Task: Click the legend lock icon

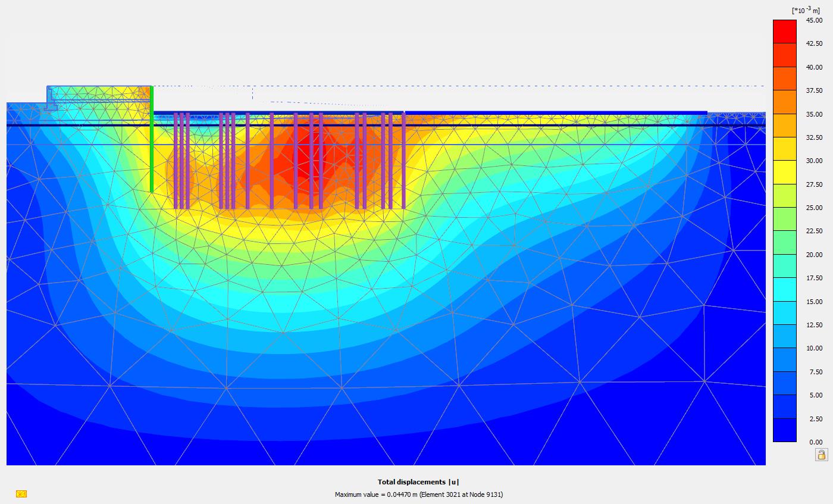Action: point(821,455)
